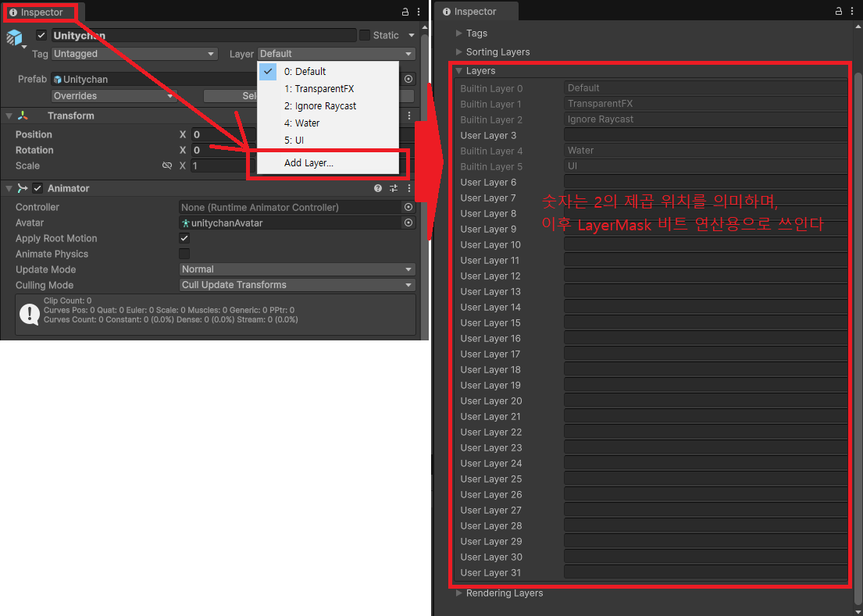Click the Unitychan GameObject cube icon
This screenshot has height=616, width=863.
(x=14, y=38)
